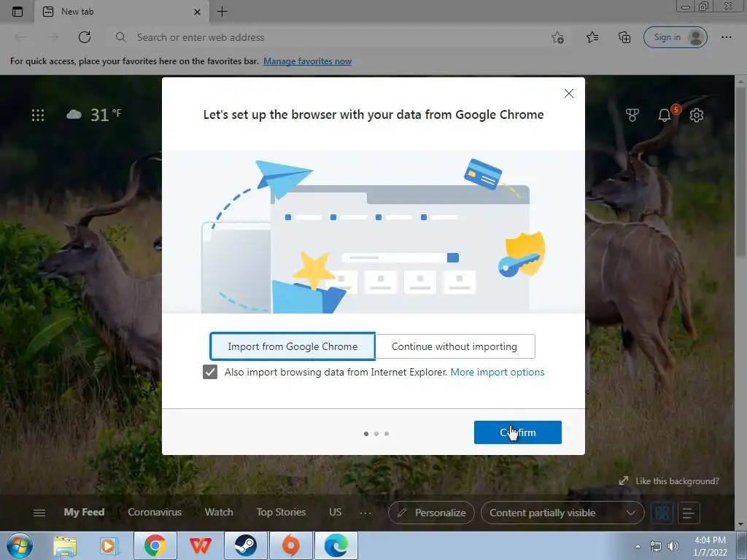Expand Content partially visible dropdown
Viewport: 747px width, 560px height.
click(x=562, y=513)
